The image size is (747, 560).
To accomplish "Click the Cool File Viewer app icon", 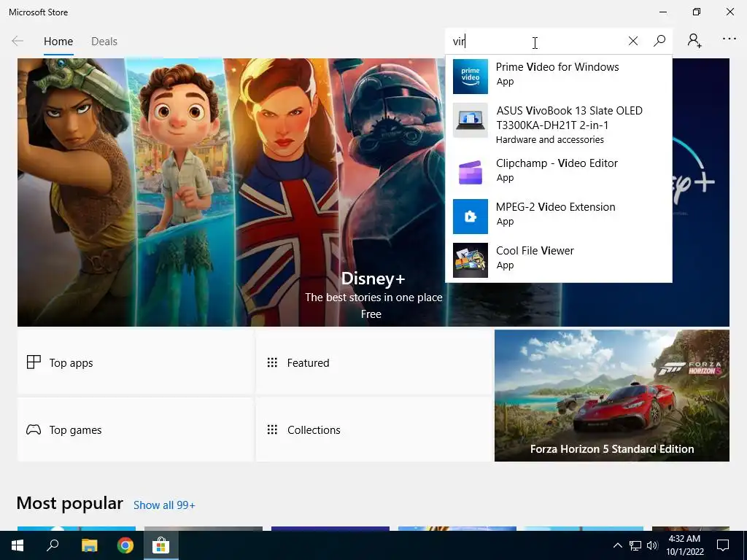I will coord(471,260).
